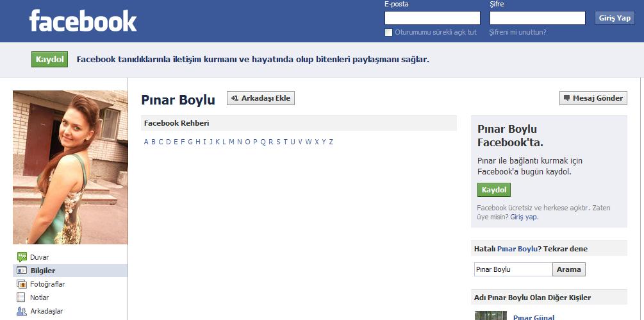Select letter U in Facebook Rehberi

tap(293, 142)
